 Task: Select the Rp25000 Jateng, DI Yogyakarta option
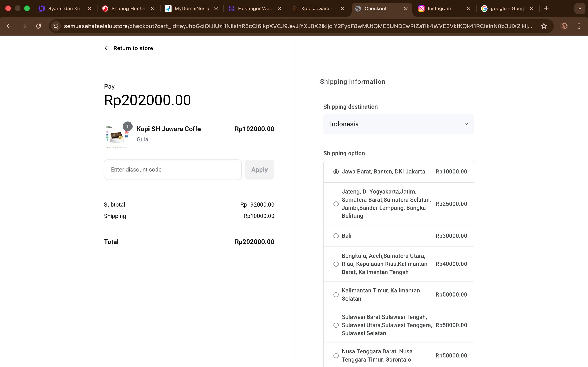click(336, 204)
